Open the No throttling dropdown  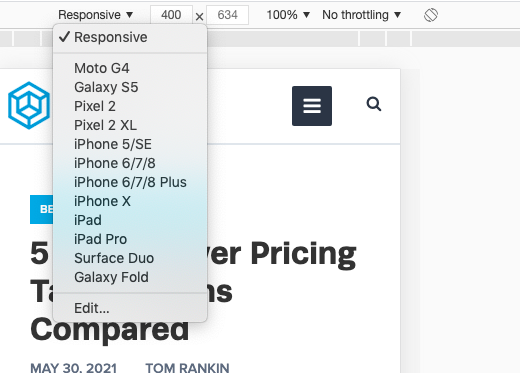click(x=361, y=15)
